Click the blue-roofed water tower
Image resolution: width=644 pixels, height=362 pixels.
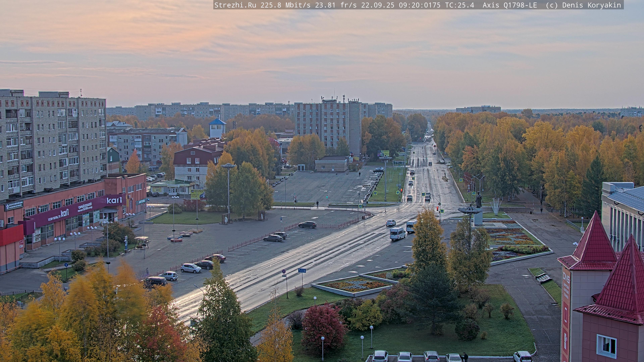(217, 128)
